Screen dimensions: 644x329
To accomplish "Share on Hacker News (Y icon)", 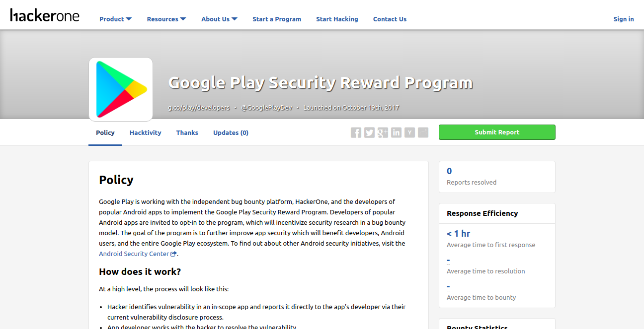I will click(409, 132).
